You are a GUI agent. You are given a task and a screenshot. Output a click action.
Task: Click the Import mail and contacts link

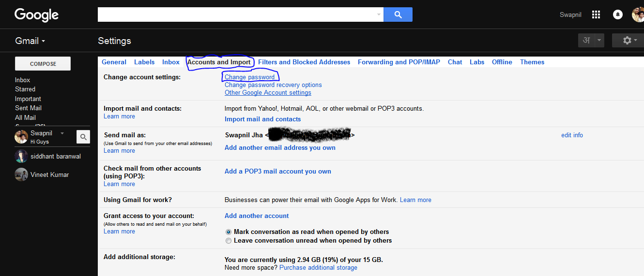[262, 119]
